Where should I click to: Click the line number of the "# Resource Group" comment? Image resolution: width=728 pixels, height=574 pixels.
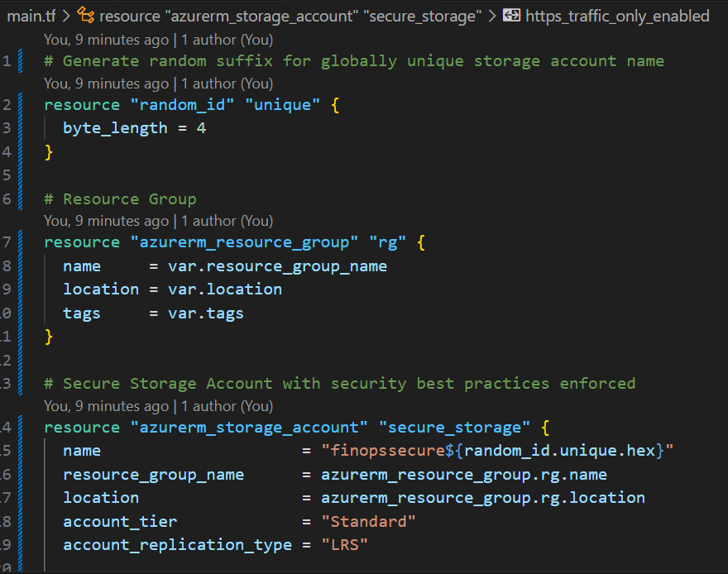pos(7,199)
